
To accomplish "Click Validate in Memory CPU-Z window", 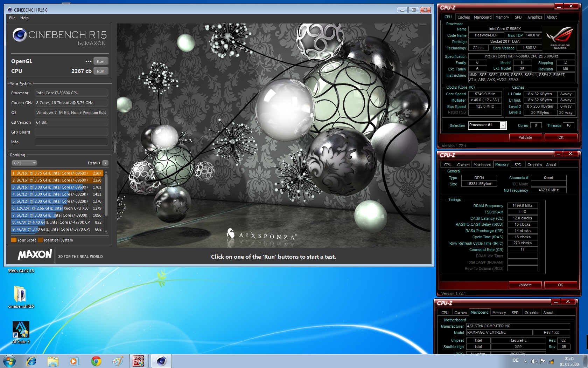I will 525,285.
